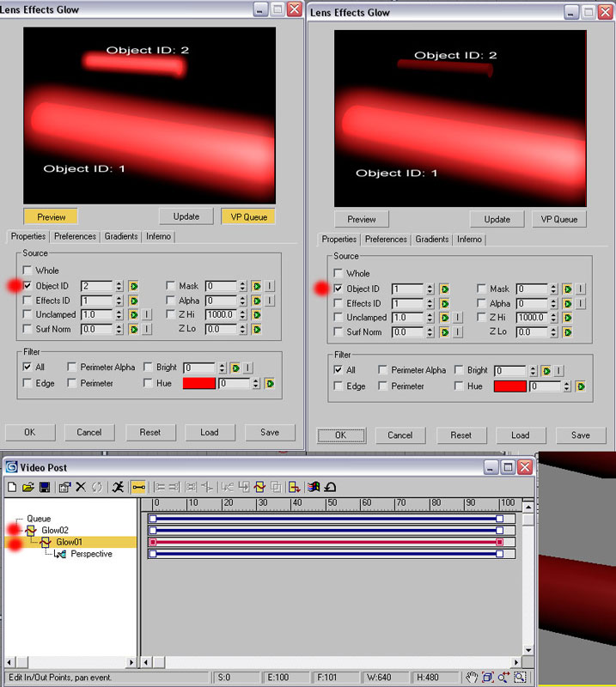Uncheck Object ID in right Glow dialog
Image resolution: width=616 pixels, height=687 pixels.
(338, 289)
